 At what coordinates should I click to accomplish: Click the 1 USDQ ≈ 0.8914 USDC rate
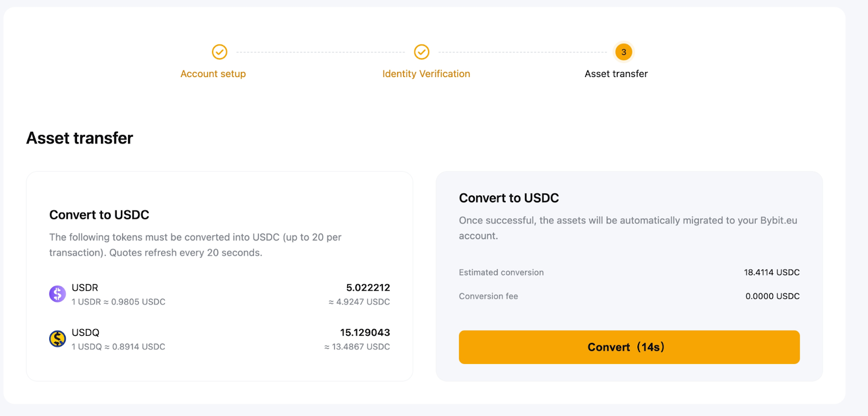coord(118,347)
